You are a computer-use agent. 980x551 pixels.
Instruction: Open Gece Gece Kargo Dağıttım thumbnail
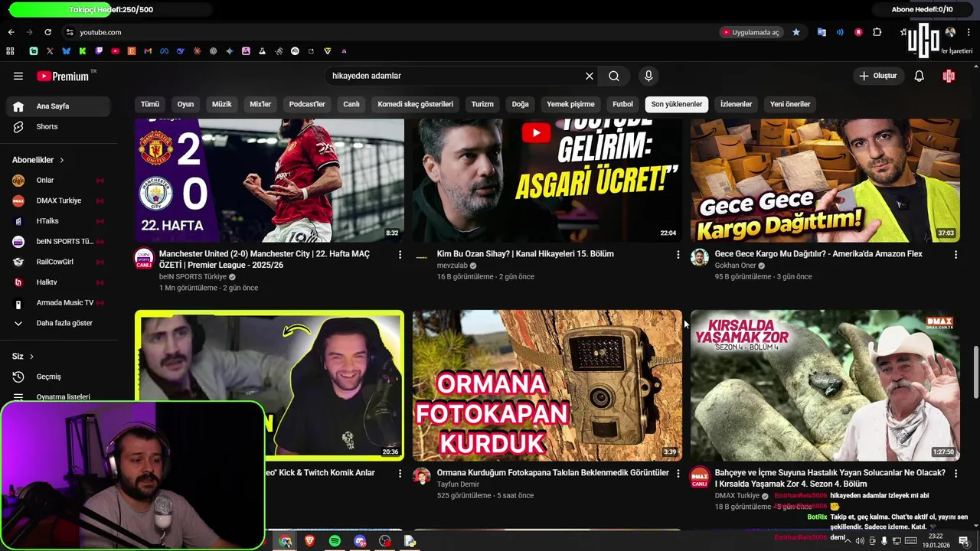[x=825, y=181]
